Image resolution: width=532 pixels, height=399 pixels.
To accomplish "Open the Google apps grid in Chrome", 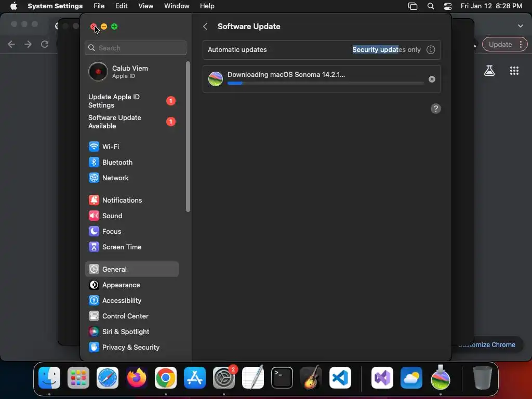I will pos(514,71).
